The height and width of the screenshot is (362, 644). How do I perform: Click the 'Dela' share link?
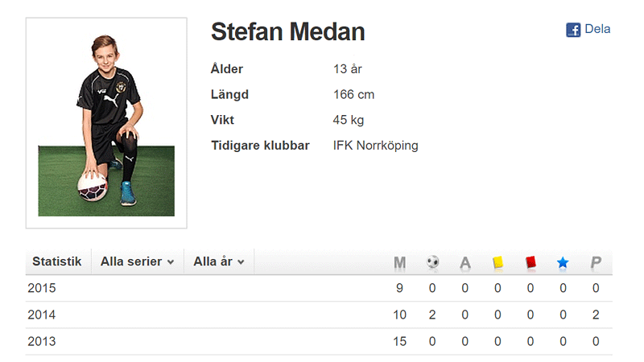597,29
